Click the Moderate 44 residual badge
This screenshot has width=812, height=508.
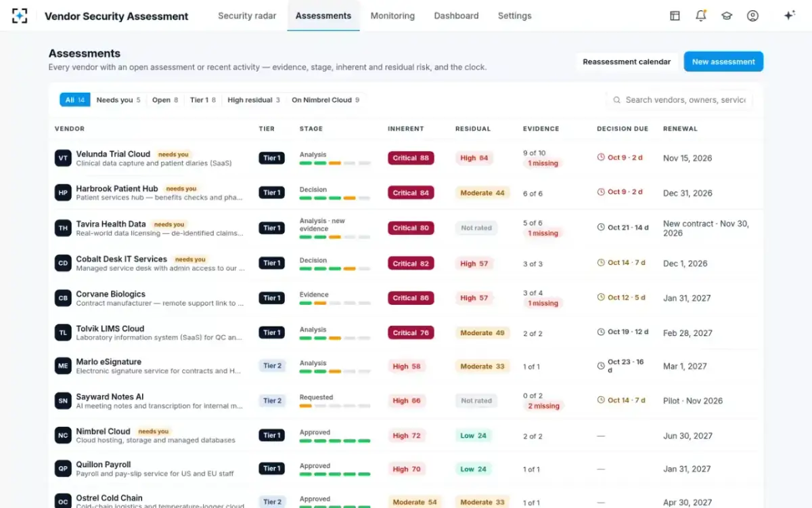482,193
